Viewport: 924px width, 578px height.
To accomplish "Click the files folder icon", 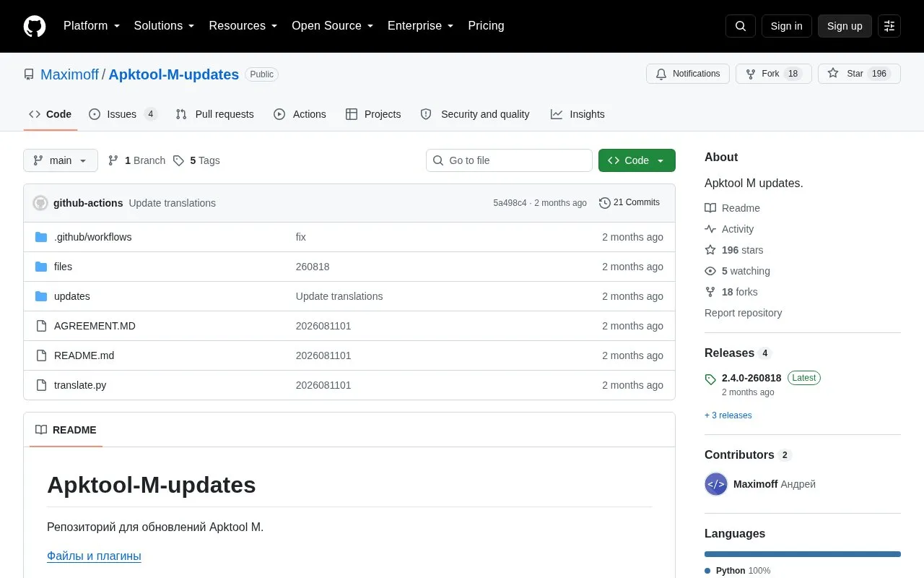I will (x=41, y=267).
